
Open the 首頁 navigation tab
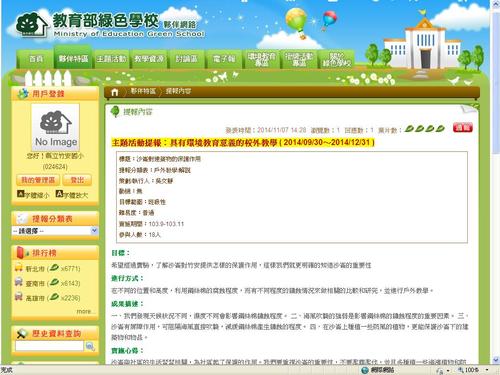[x=35, y=59]
